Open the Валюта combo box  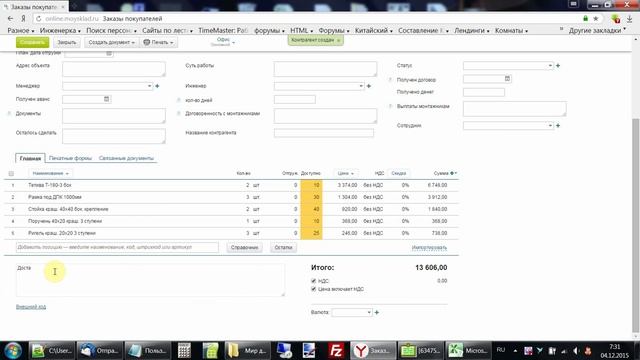tap(352, 312)
